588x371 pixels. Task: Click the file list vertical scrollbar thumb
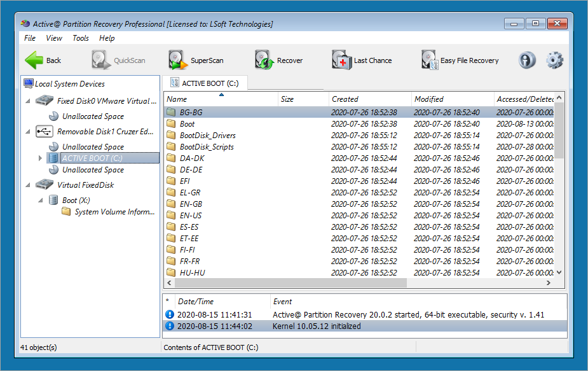pos(559,130)
